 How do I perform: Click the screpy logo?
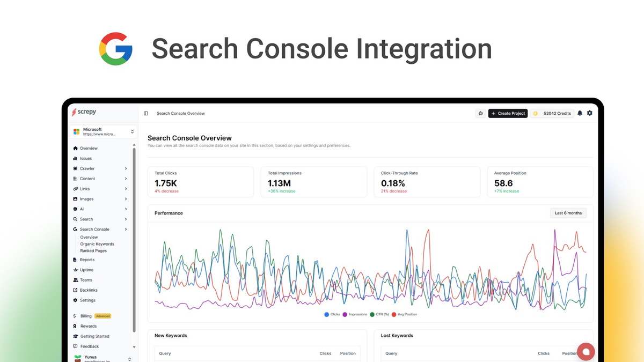click(85, 112)
